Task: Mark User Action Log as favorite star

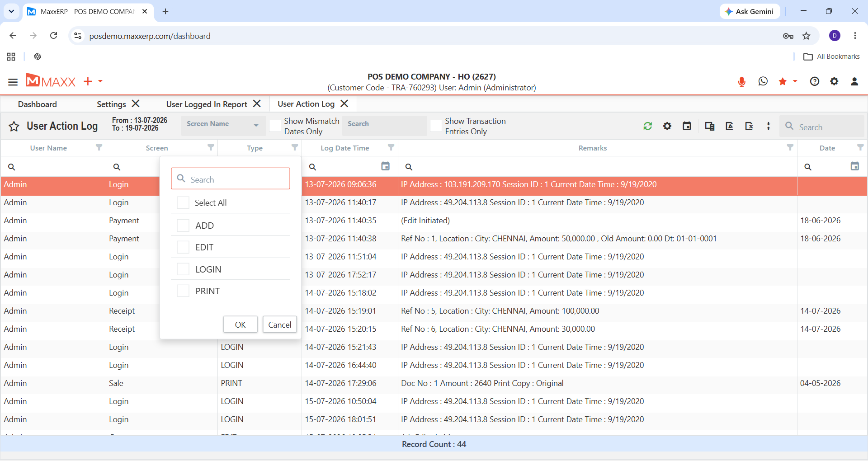Action: 14,127
